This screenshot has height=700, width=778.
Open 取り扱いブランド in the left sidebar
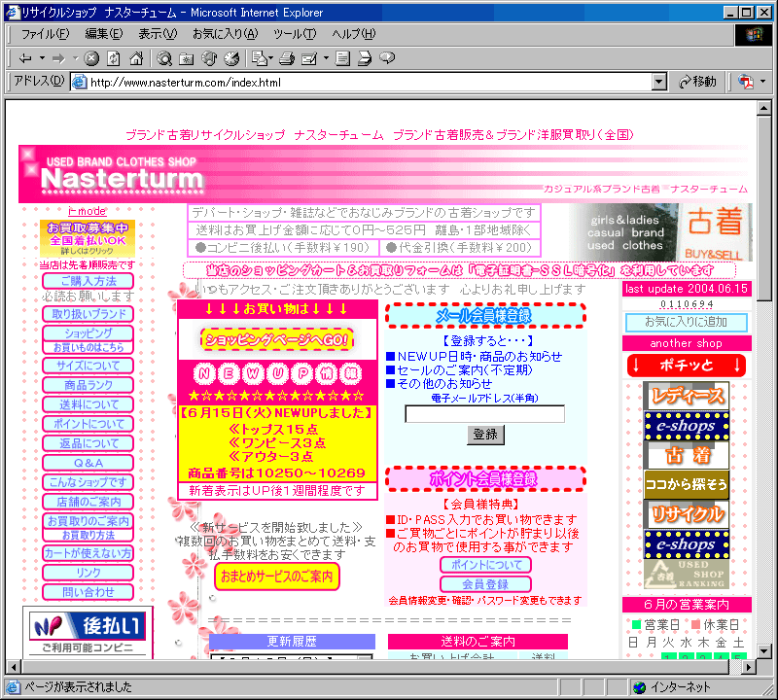click(88, 313)
